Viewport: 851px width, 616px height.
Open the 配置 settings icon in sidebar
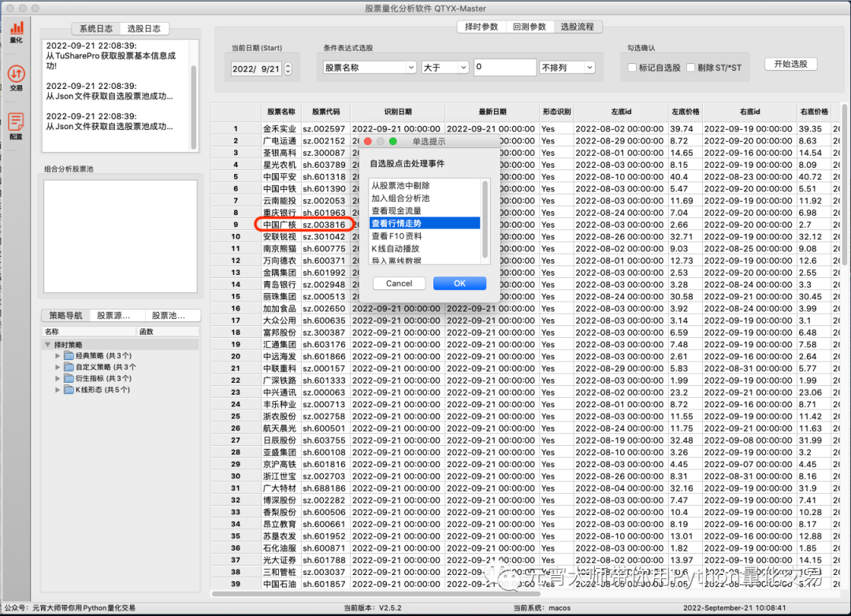tap(17, 126)
